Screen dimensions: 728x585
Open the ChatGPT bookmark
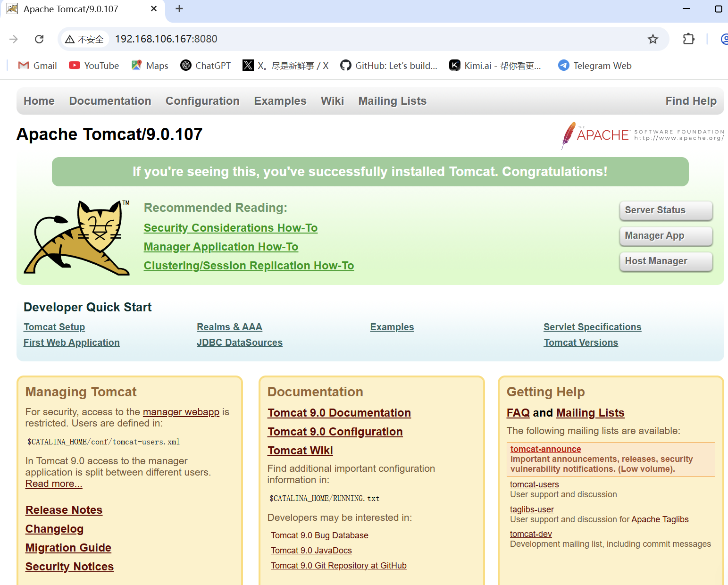(x=206, y=66)
